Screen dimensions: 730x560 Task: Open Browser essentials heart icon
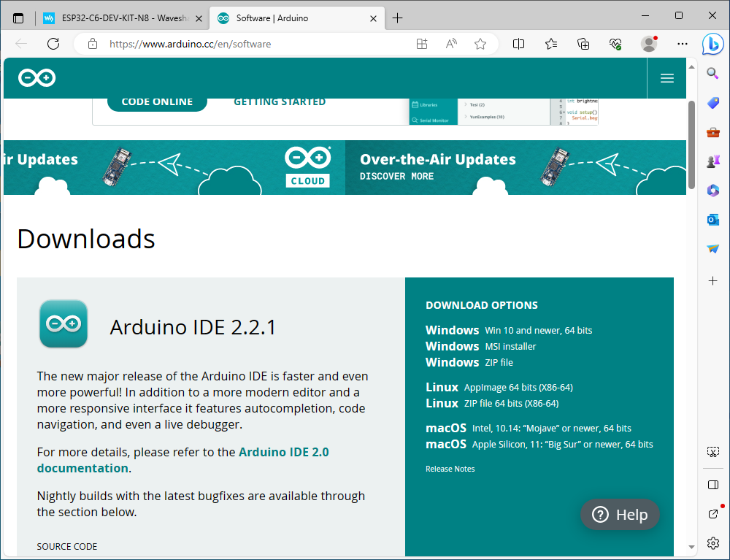[615, 44]
